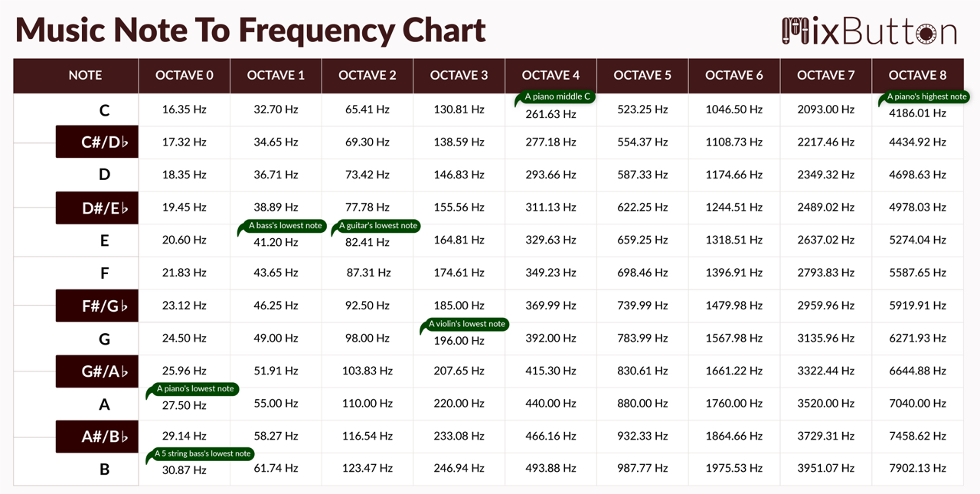Click the 'A piano middle C' label

tap(557, 97)
